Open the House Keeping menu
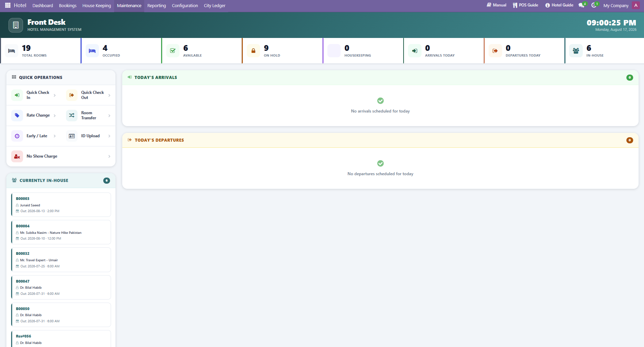This screenshot has height=347, width=644. pos(97,5)
